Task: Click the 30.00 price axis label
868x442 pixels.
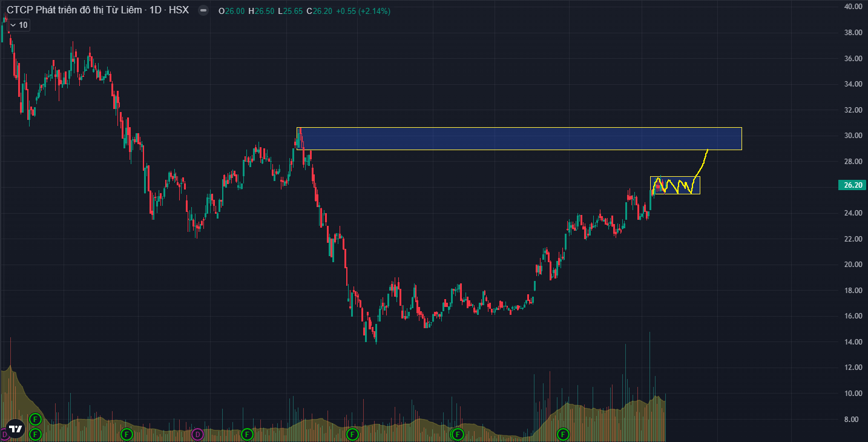Action: pos(853,136)
